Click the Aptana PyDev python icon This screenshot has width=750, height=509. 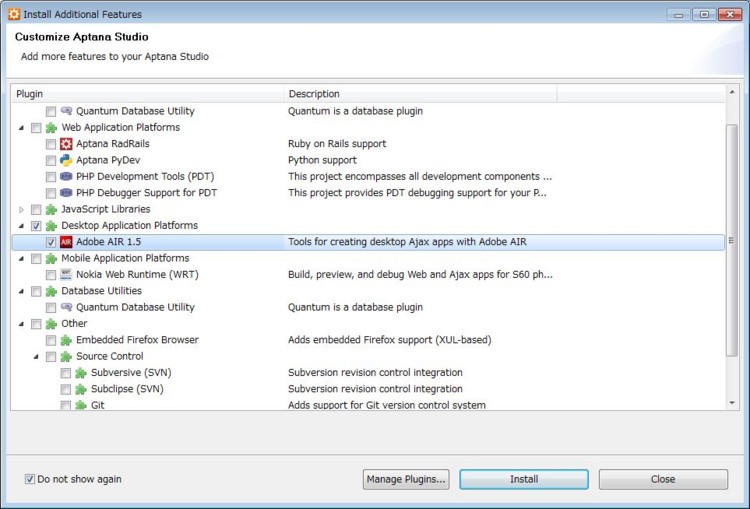coord(66,160)
